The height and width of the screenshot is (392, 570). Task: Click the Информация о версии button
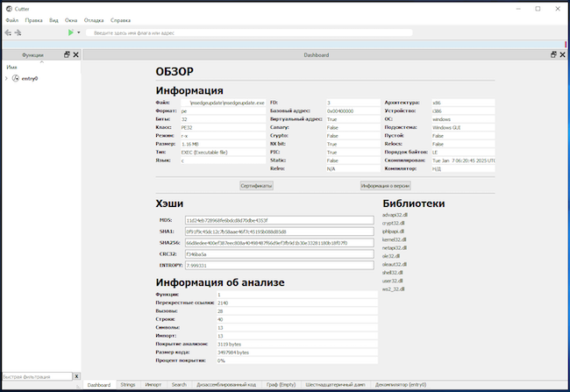pyautogui.click(x=386, y=185)
